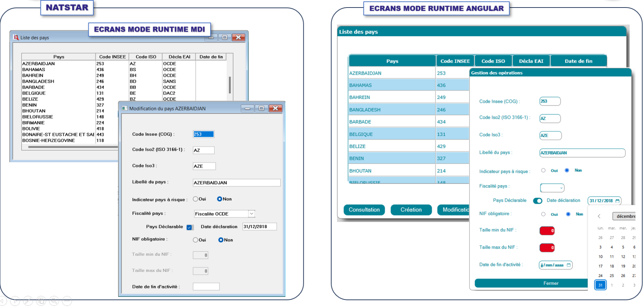Close the MDI Liste des pays window
The width and height of the screenshot is (644, 307).
coord(238,37)
